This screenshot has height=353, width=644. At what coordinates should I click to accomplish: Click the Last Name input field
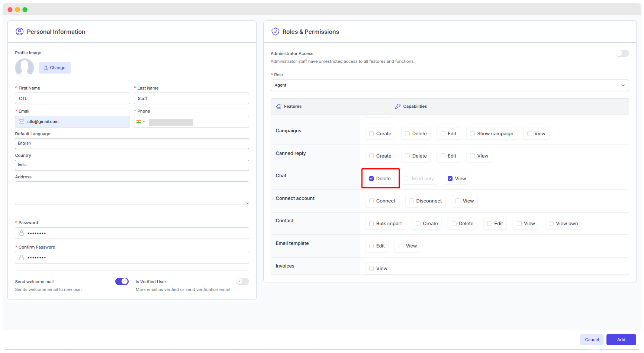191,98
